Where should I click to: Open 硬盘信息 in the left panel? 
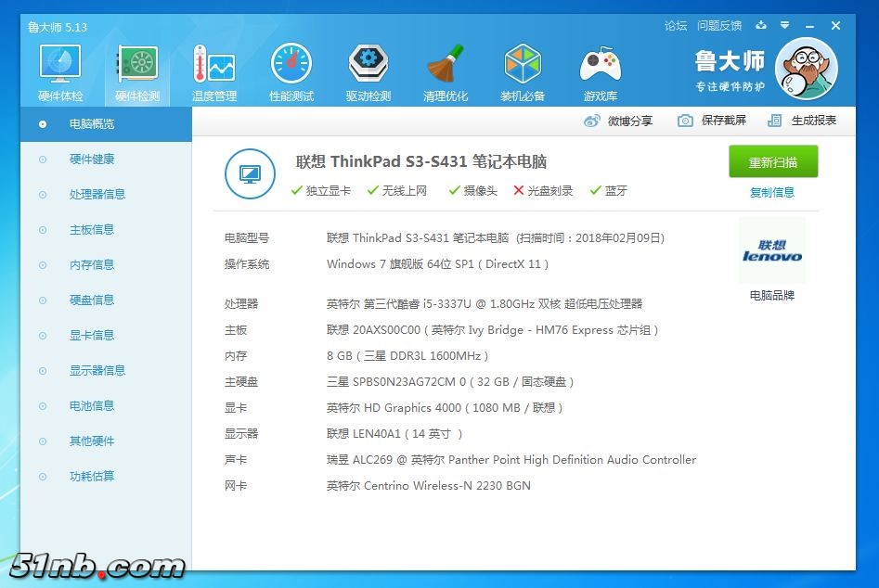coord(92,300)
